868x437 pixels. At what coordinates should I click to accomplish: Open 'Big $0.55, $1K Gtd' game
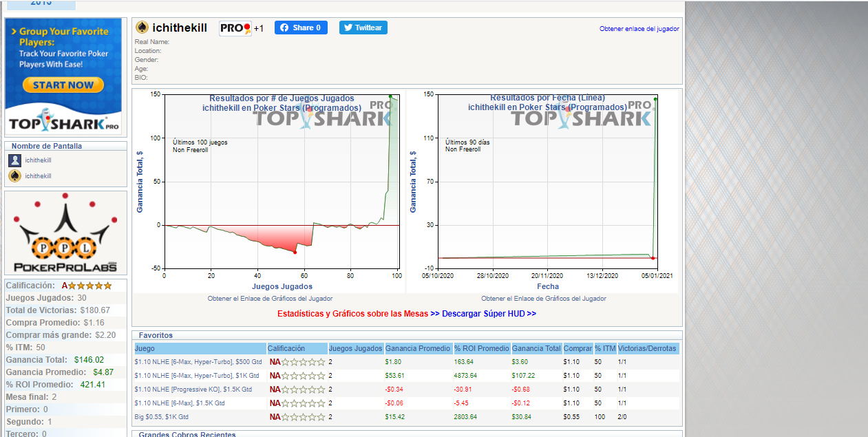click(x=162, y=417)
